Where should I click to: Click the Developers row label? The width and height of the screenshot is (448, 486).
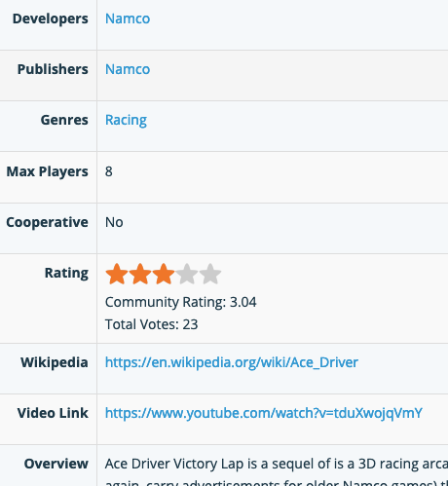(51, 19)
